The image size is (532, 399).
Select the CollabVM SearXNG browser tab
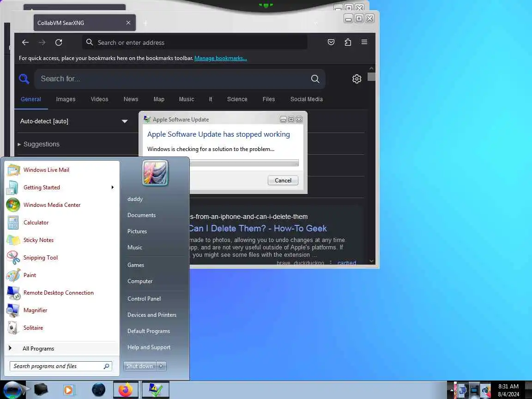pyautogui.click(x=85, y=23)
